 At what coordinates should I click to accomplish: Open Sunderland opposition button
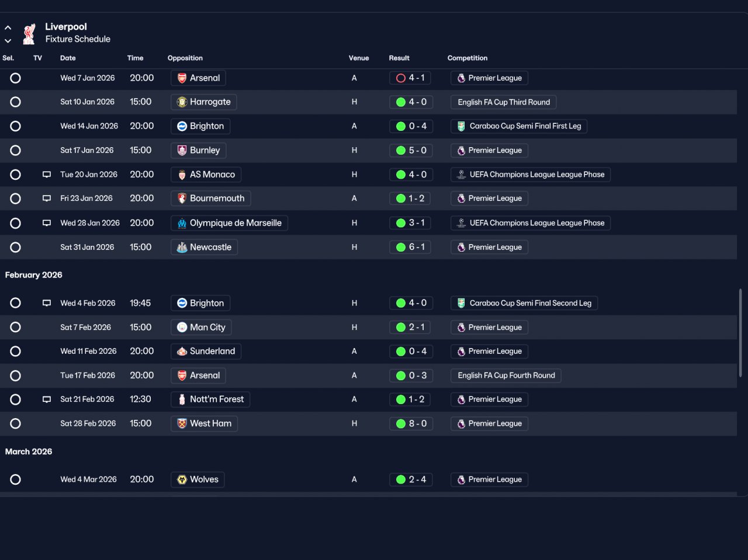coord(206,352)
